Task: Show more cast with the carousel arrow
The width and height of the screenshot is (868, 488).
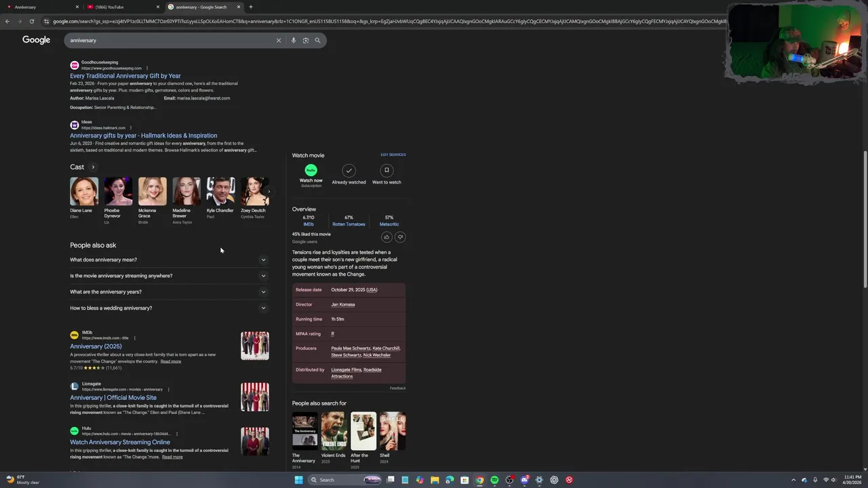Action: [x=269, y=192]
